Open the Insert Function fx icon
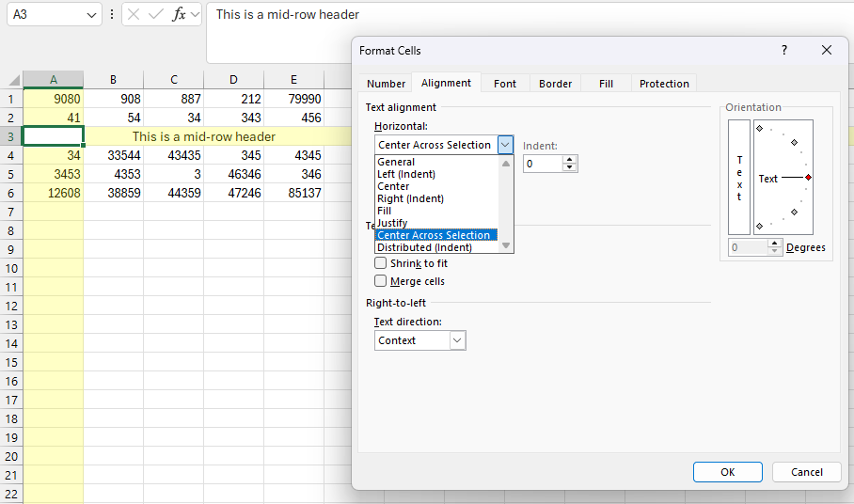854x504 pixels. tap(179, 15)
